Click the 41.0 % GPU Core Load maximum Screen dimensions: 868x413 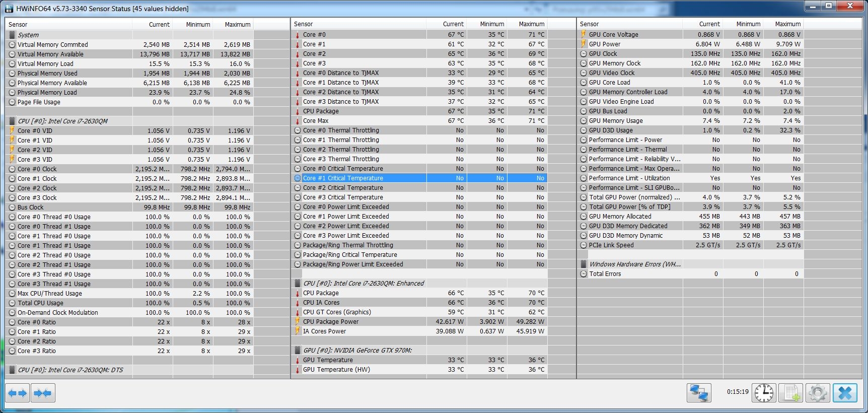click(x=790, y=83)
